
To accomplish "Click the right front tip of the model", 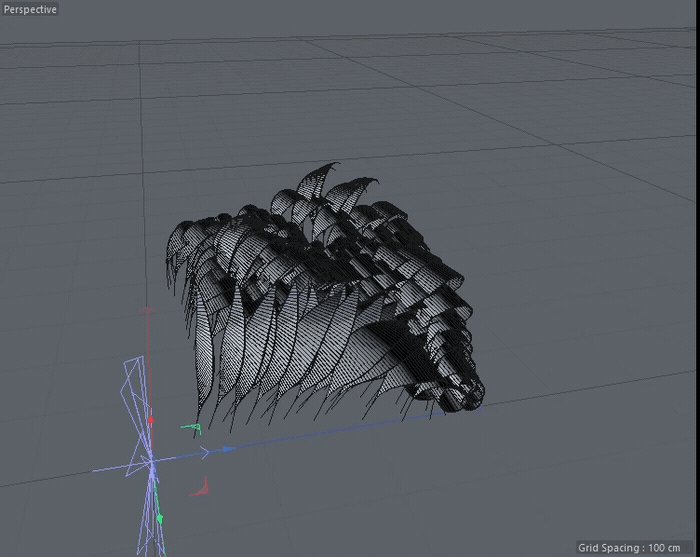I will [470, 395].
